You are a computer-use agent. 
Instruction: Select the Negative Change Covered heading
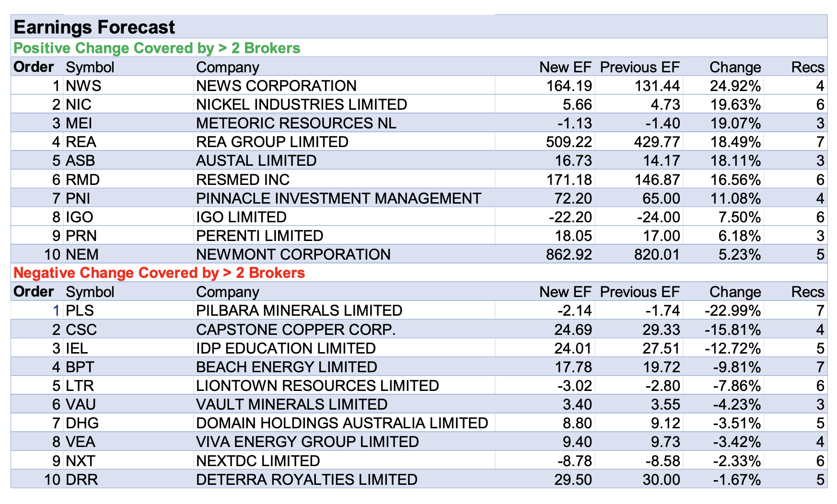point(159,273)
